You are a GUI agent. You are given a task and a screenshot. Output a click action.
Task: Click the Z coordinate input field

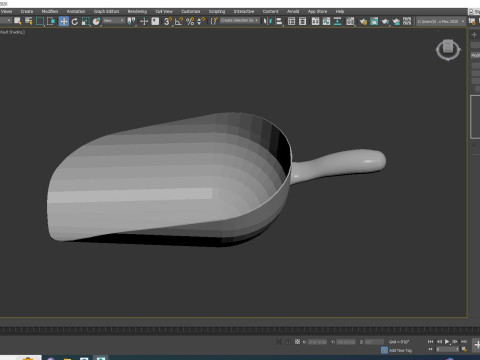(x=374, y=342)
